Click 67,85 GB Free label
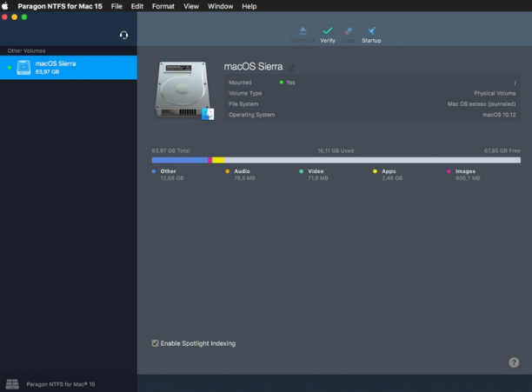The height and width of the screenshot is (392, 532). click(502, 150)
